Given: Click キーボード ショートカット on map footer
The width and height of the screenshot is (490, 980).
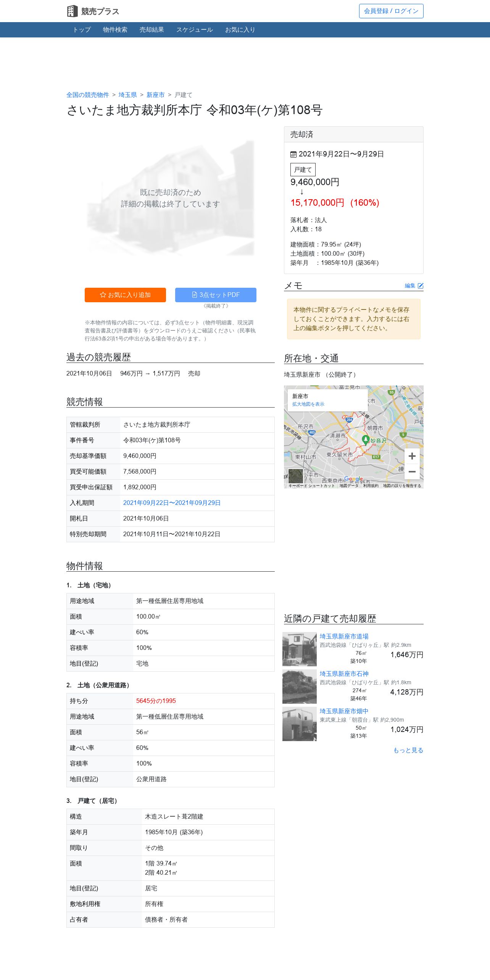Looking at the screenshot, I should 311,486.
